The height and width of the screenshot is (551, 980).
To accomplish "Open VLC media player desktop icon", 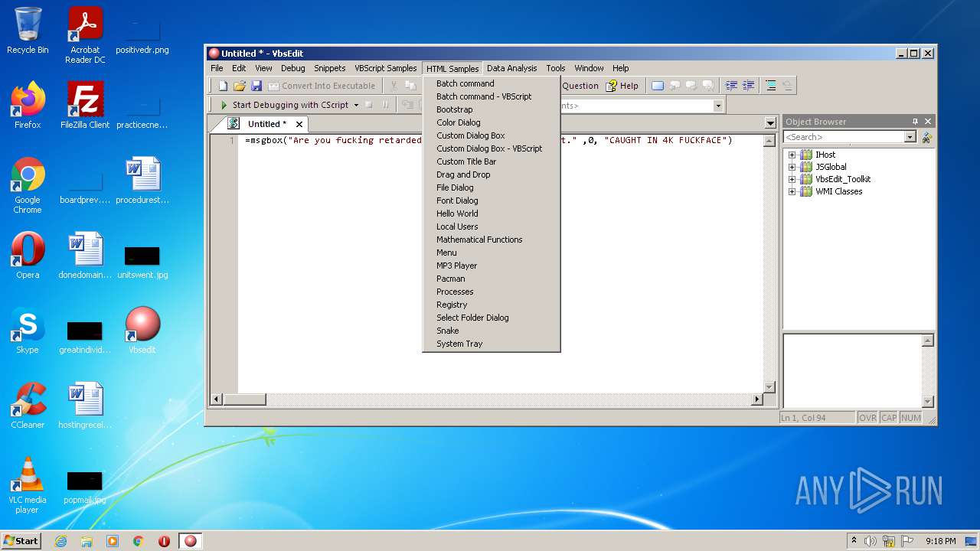I will click(x=28, y=484).
